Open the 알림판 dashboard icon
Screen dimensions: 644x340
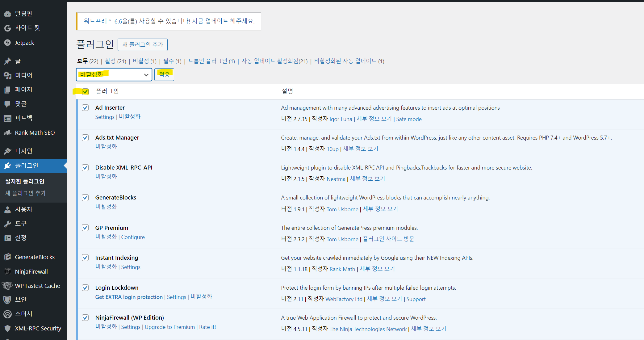tap(7, 14)
